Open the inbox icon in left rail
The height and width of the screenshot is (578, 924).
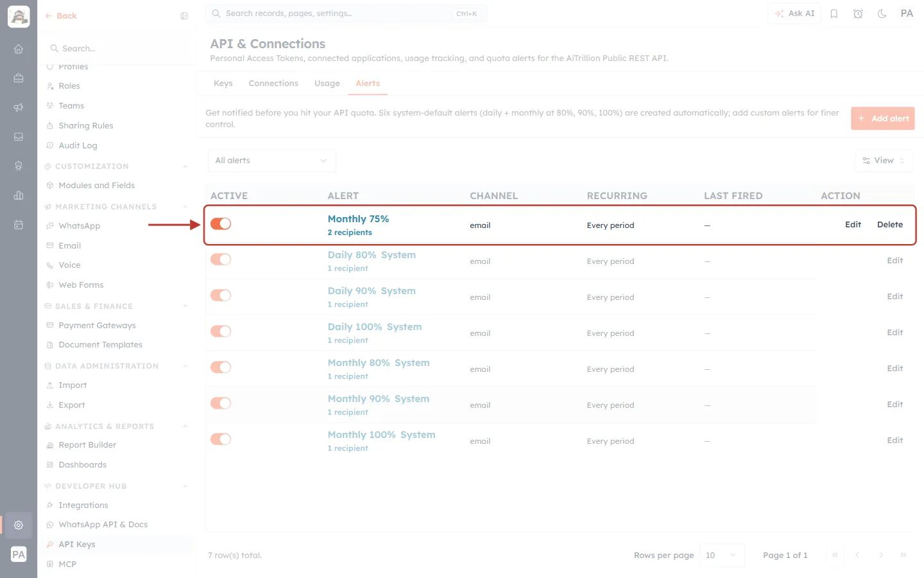(19, 137)
